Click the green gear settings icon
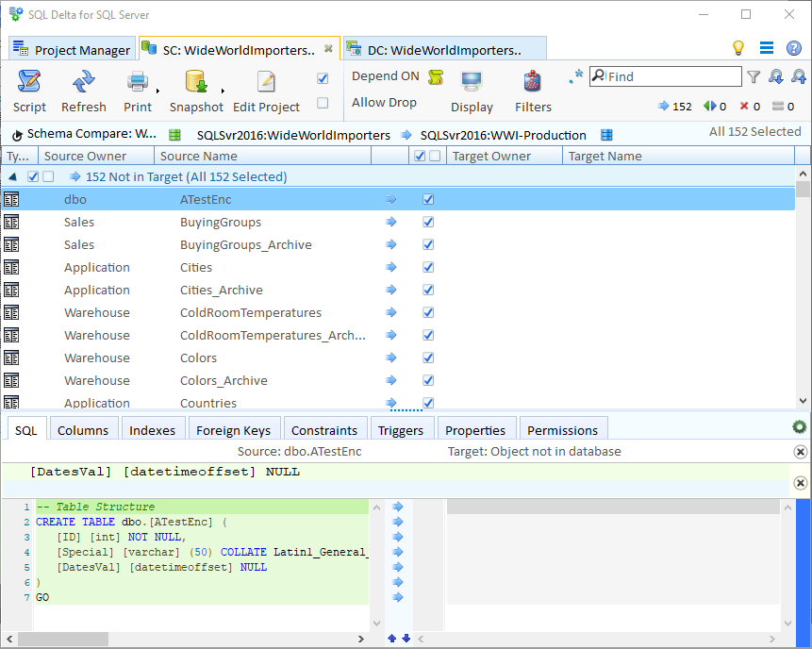This screenshot has width=812, height=649. pos(799,426)
